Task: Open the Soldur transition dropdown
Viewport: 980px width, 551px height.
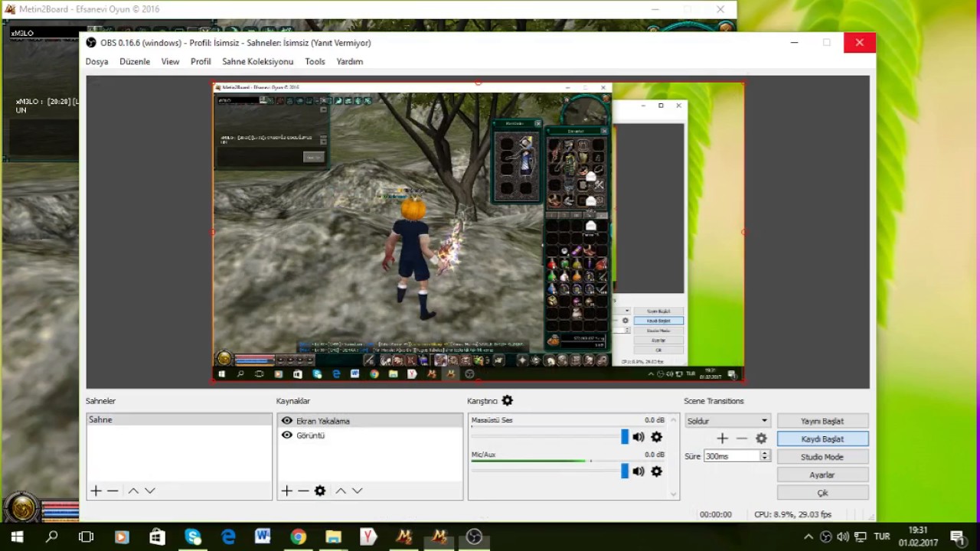Action: (727, 421)
